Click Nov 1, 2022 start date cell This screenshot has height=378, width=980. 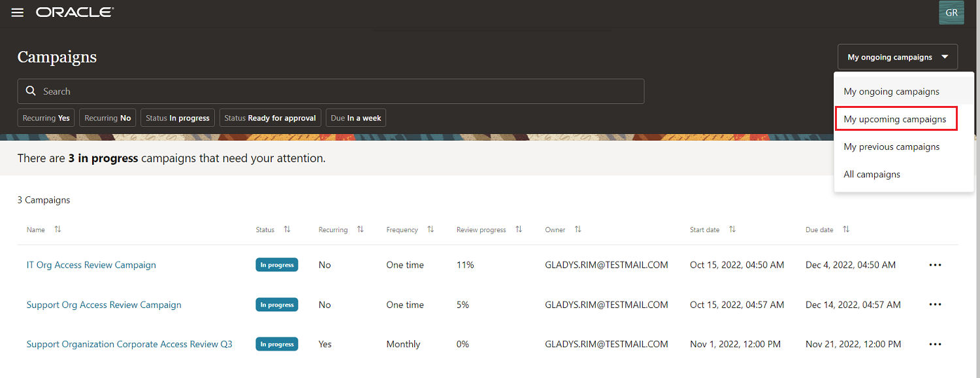(x=735, y=344)
